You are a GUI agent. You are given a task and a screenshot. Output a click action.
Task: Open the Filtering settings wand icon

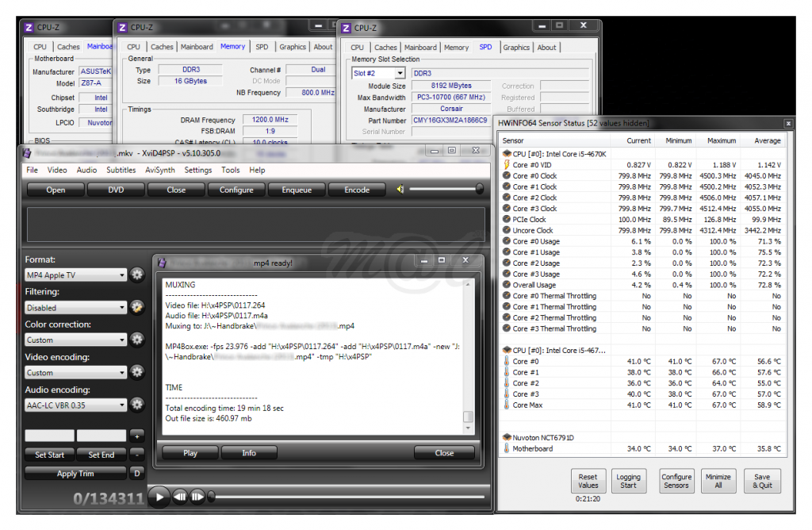[x=136, y=307]
